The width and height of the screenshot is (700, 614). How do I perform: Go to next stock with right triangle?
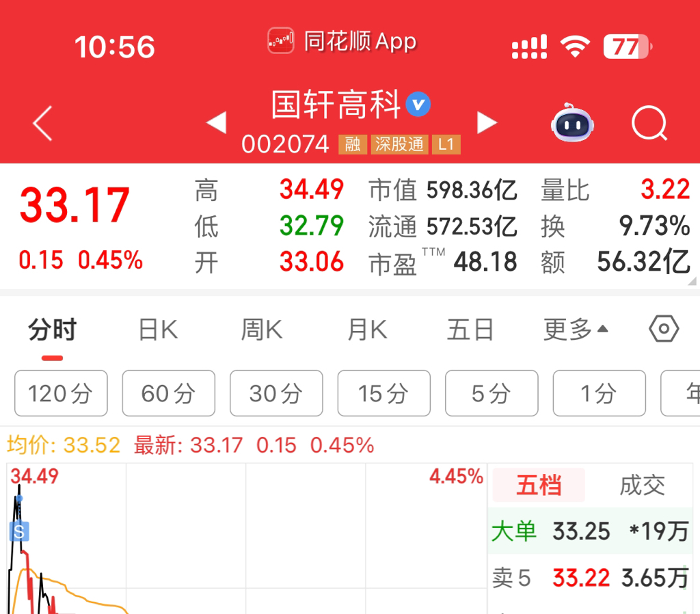(x=487, y=123)
